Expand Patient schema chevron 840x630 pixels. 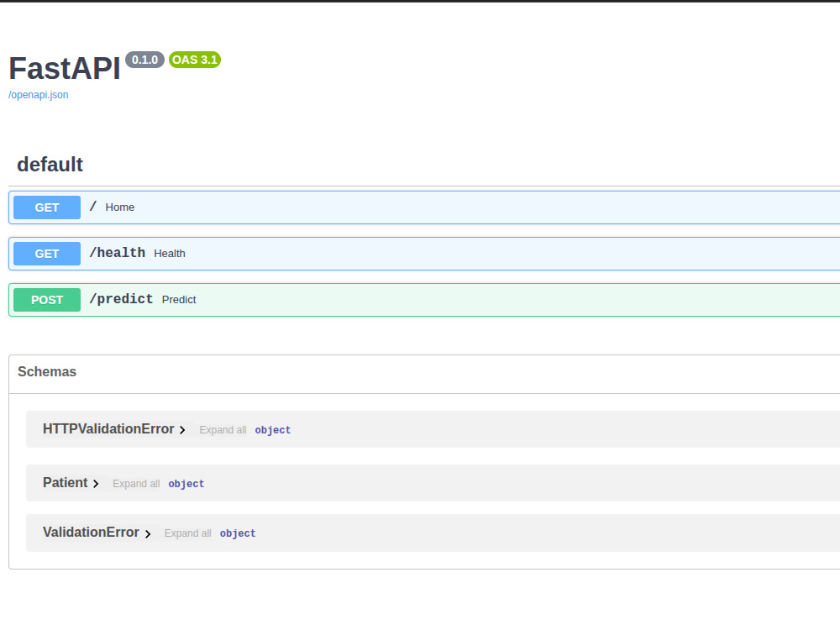96,483
